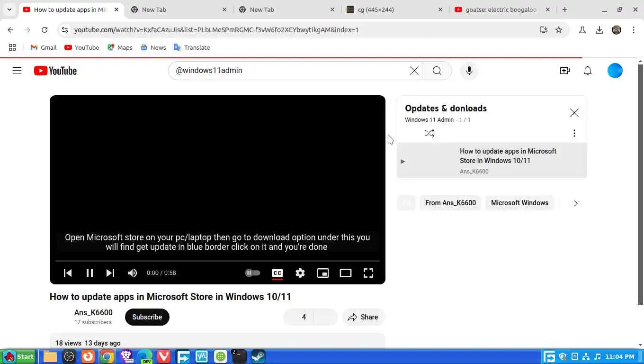Mute the video volume
The image size is (644, 364).
[133, 273]
